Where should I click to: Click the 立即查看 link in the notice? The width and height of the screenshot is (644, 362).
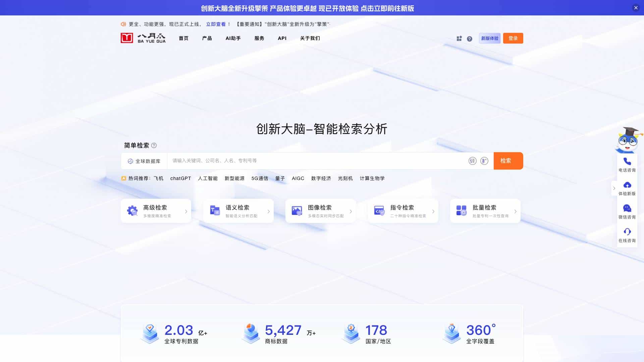[216, 24]
